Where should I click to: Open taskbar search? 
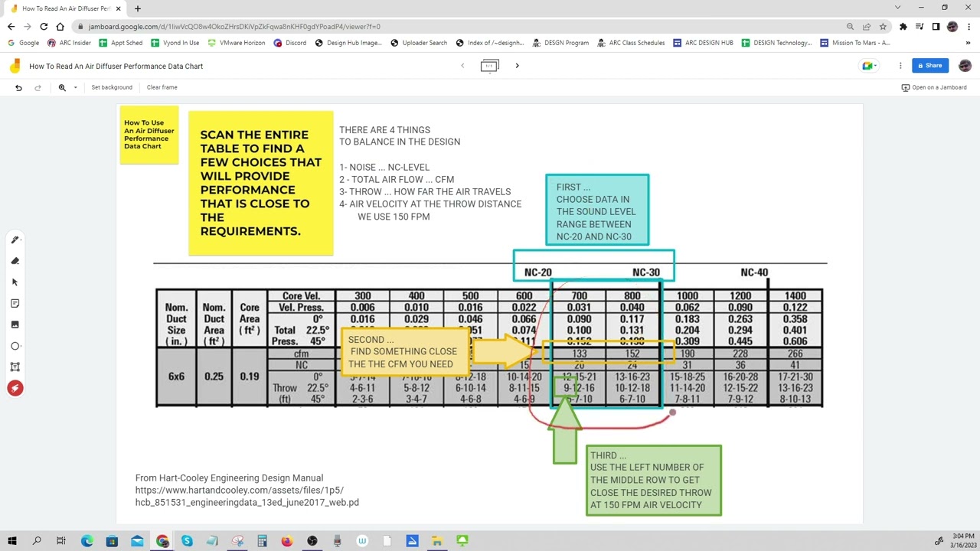36,541
